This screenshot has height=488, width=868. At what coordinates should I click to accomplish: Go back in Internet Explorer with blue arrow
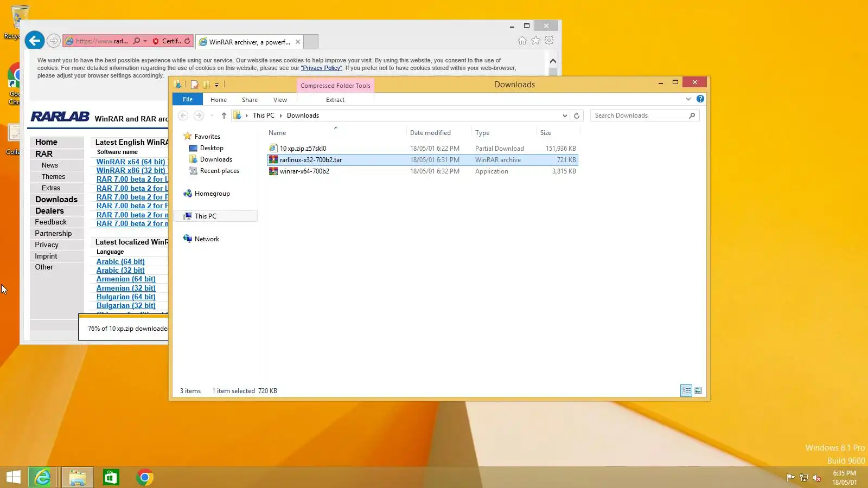tap(34, 40)
